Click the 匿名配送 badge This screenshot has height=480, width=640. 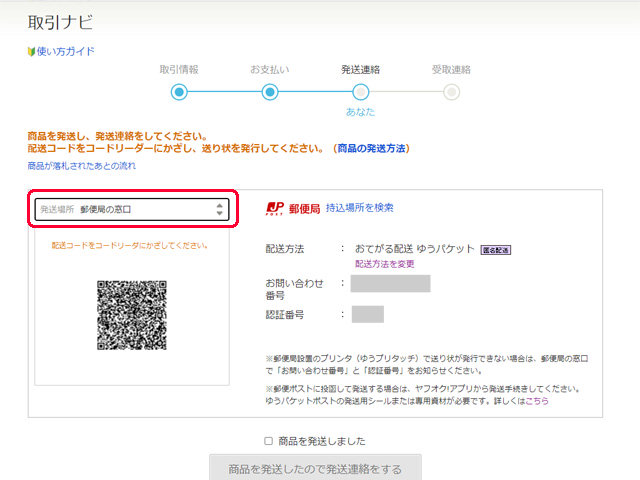point(496,250)
